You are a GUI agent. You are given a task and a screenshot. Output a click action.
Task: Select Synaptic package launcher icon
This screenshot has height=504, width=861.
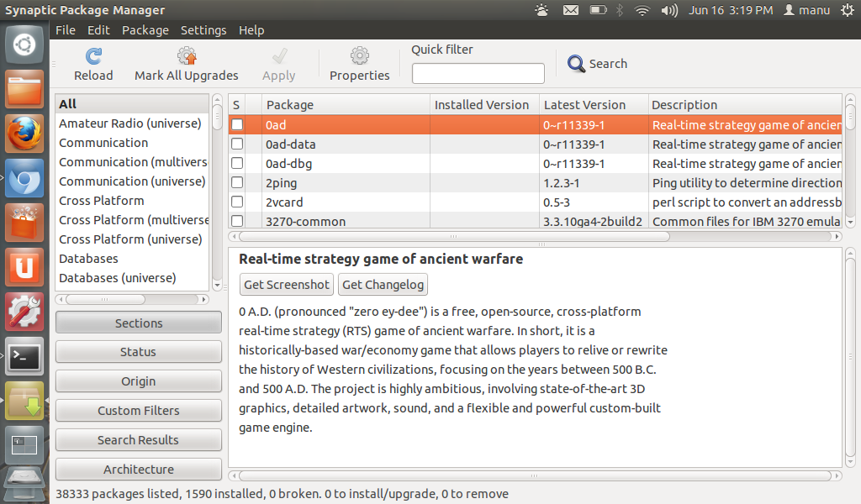(24, 401)
